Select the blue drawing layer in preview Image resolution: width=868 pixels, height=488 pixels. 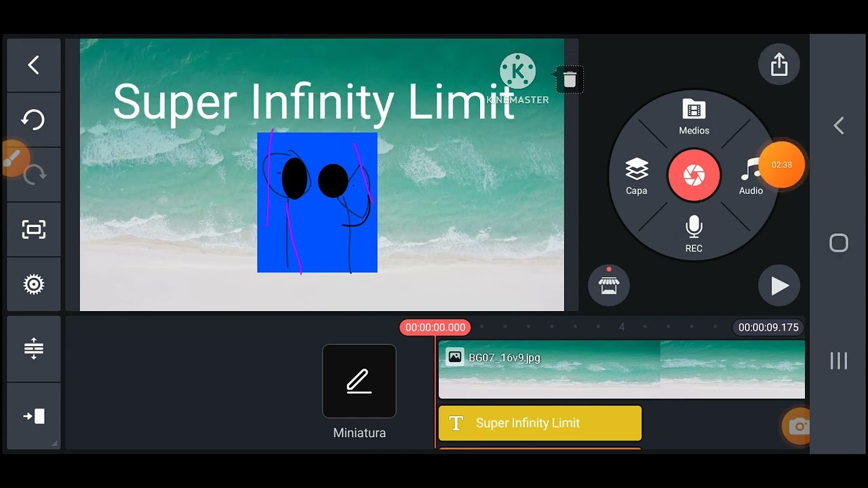click(317, 203)
